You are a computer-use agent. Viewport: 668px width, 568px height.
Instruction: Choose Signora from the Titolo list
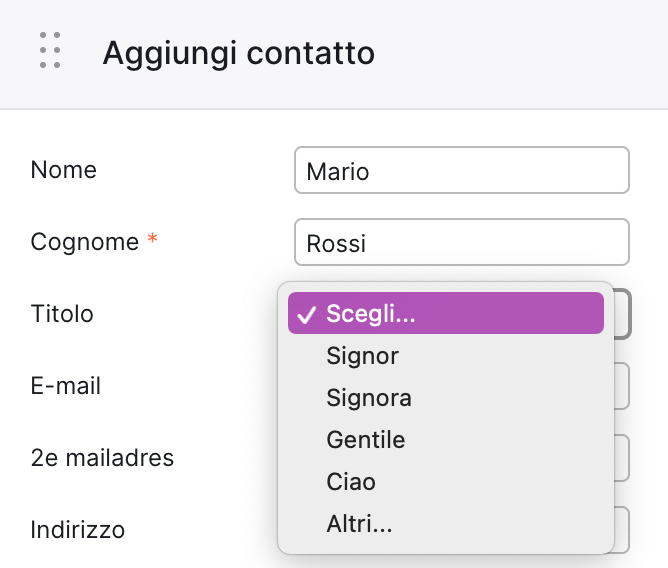(446, 398)
